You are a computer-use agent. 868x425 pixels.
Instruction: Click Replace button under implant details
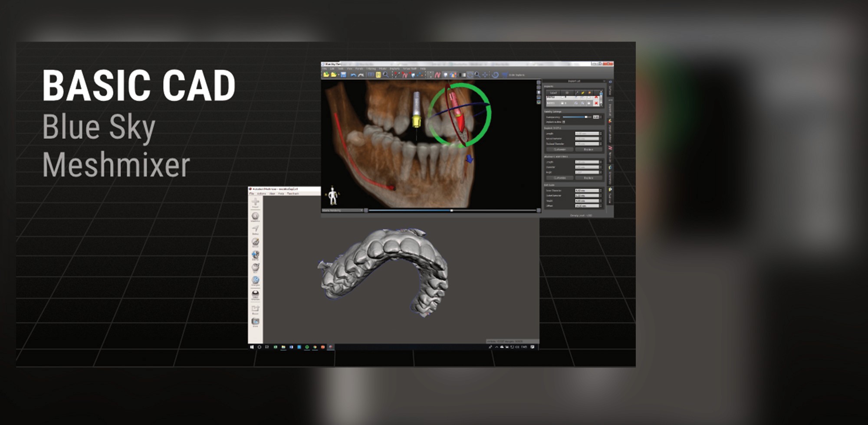[x=589, y=149]
